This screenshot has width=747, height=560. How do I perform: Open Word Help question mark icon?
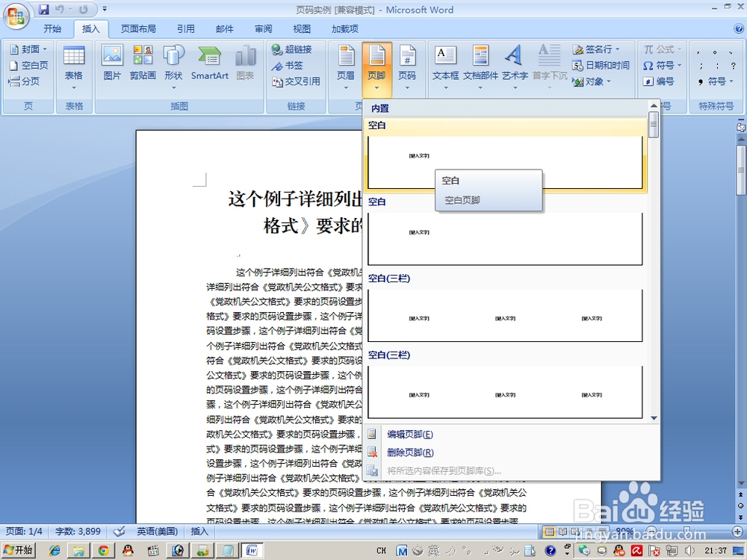[x=739, y=28]
